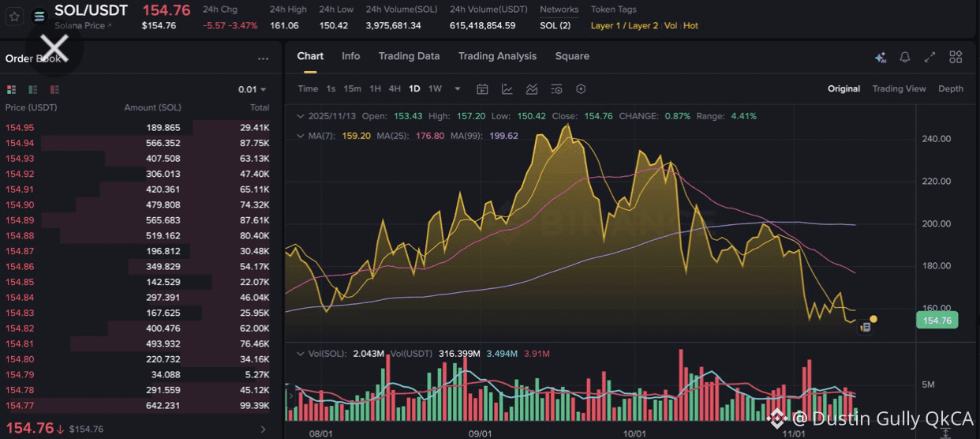
Task: Open the Hot token tag
Action: tap(690, 25)
